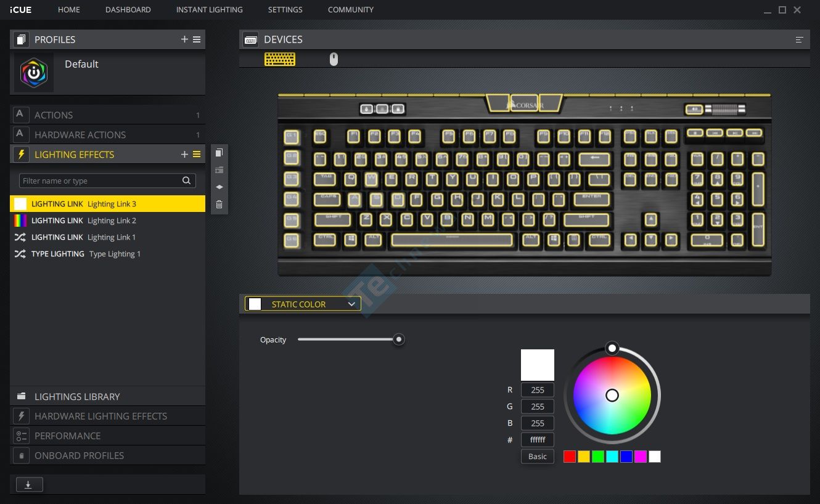Click the mute key on keyboard image
The height and width of the screenshot is (504, 820).
coord(694,109)
